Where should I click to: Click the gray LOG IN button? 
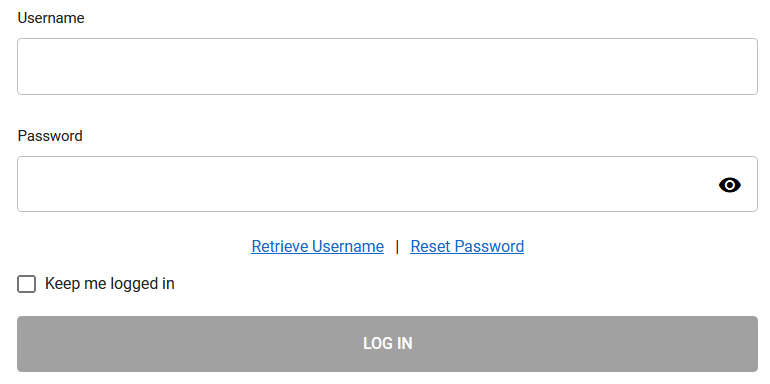(387, 344)
